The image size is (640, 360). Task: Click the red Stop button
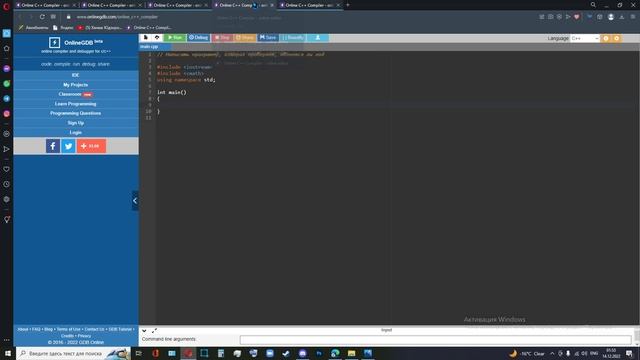click(222, 38)
